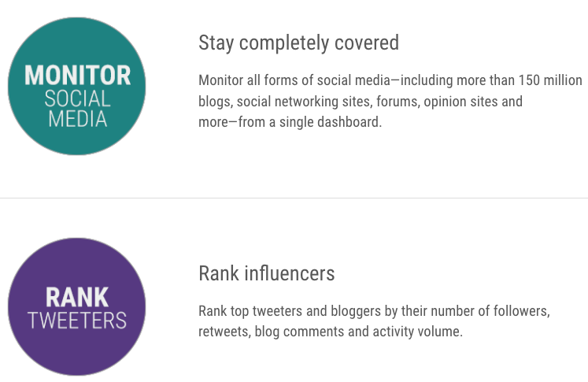Viewport: 588px width, 382px height.
Task: Click the number of followers phrase
Action: click(490, 311)
